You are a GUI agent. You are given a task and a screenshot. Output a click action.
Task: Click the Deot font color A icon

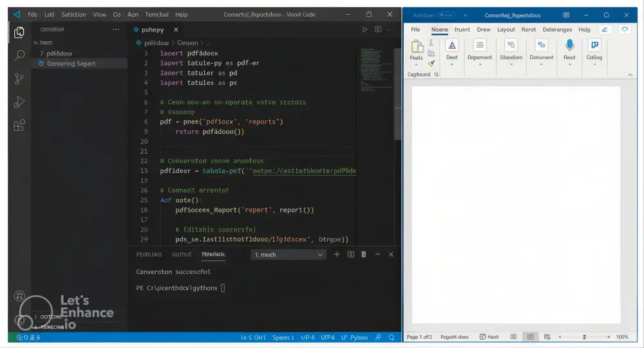click(x=452, y=46)
